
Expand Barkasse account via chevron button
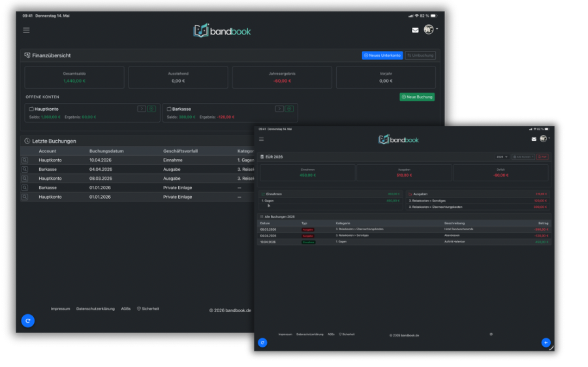pos(279,109)
